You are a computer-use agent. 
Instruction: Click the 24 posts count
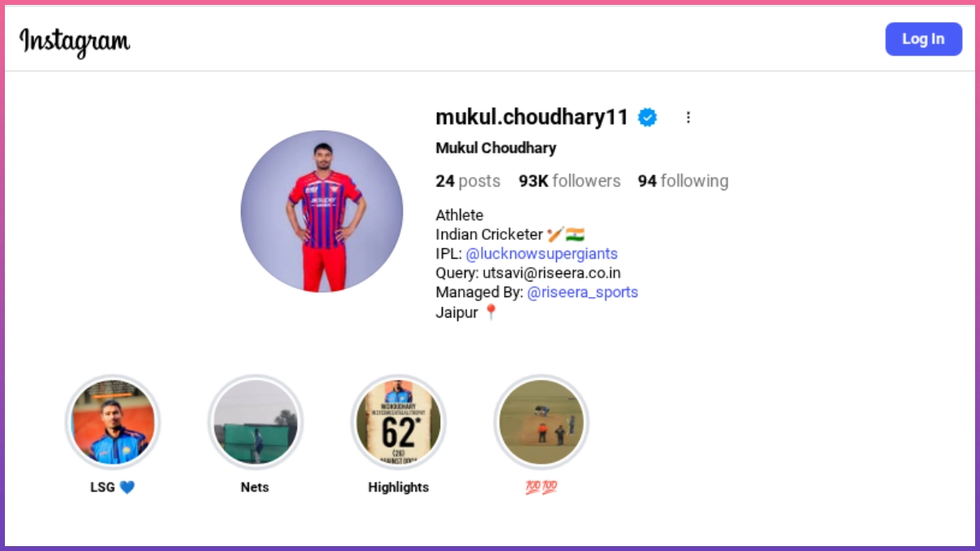coord(468,181)
